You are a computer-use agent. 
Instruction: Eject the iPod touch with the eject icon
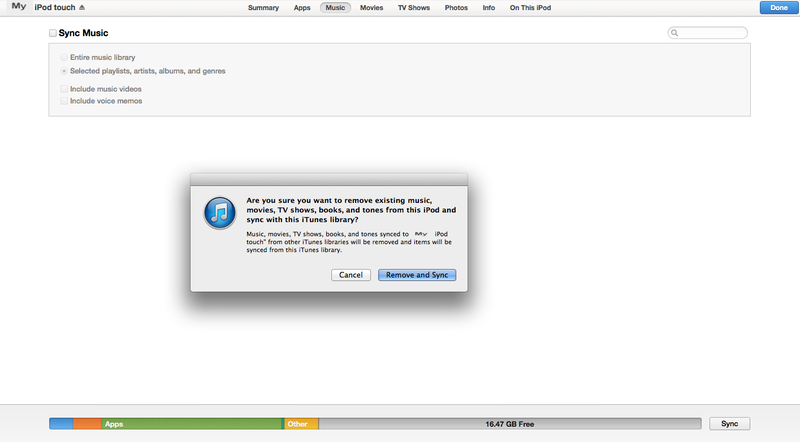click(x=82, y=8)
